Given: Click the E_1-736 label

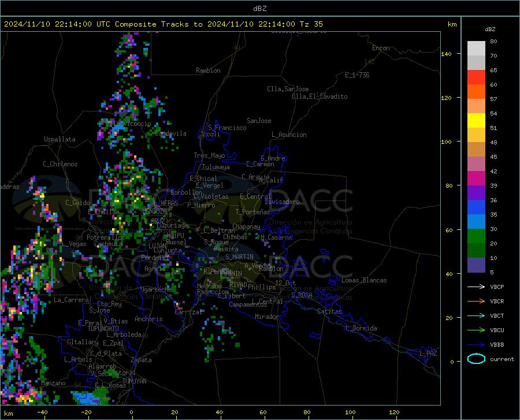Looking at the screenshot, I should [357, 75].
